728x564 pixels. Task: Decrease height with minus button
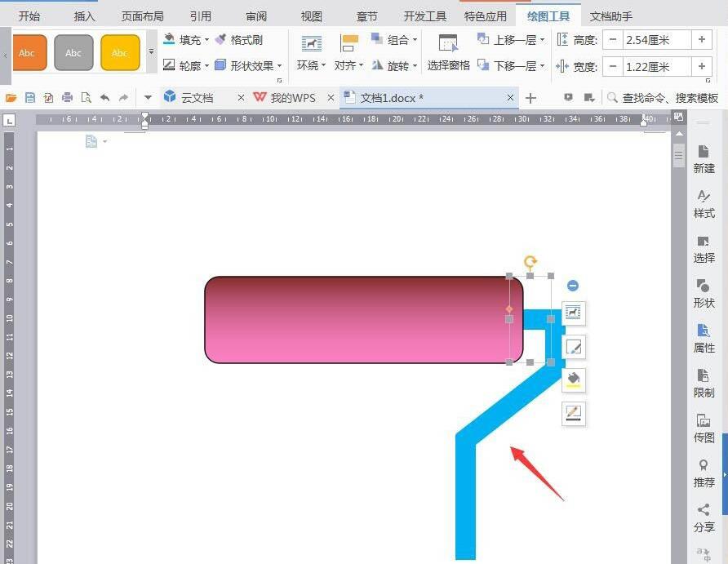click(613, 40)
